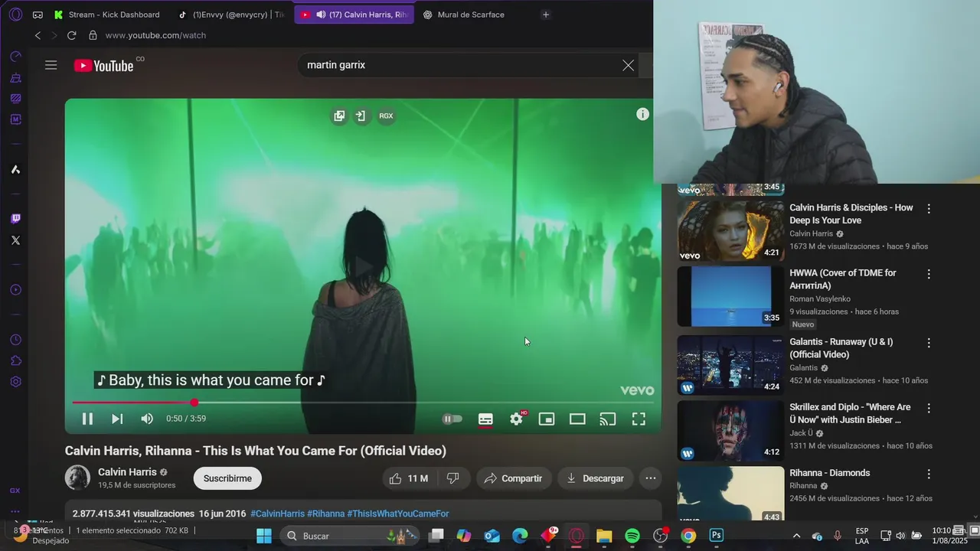
Task: Open the Compartir share dialog
Action: [513, 478]
